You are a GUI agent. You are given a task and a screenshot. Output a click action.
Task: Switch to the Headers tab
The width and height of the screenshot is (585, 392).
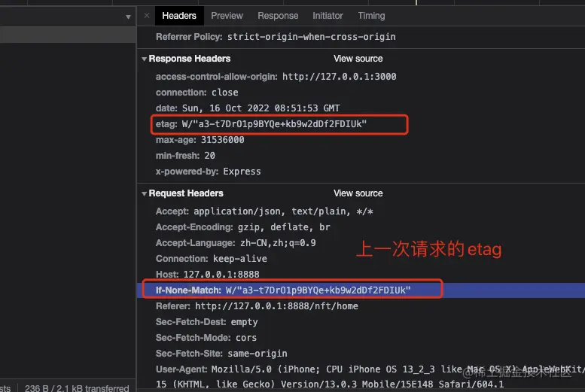pos(179,16)
